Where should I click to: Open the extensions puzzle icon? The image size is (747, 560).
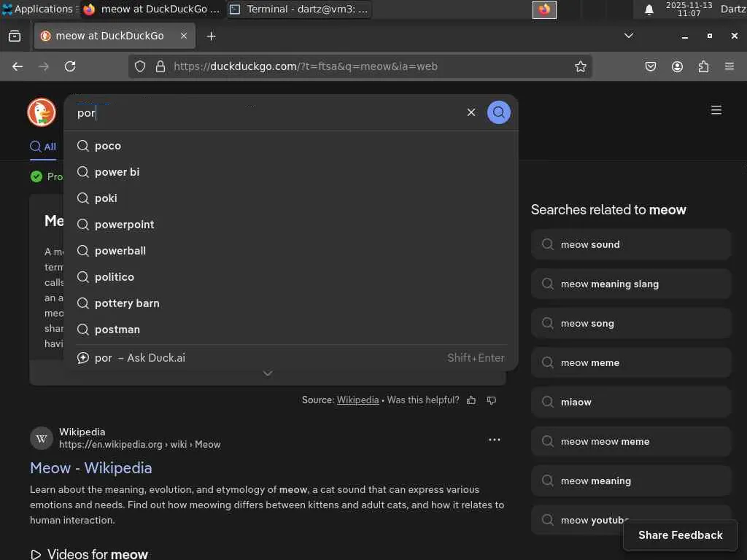(x=703, y=66)
